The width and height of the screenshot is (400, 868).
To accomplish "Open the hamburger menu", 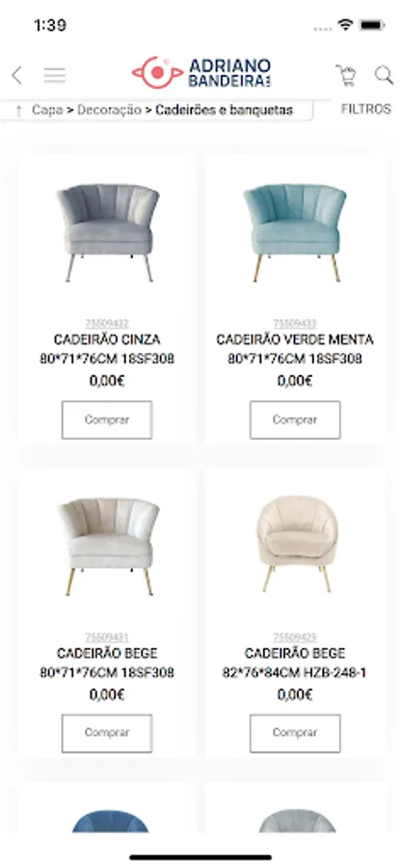I will (x=55, y=75).
